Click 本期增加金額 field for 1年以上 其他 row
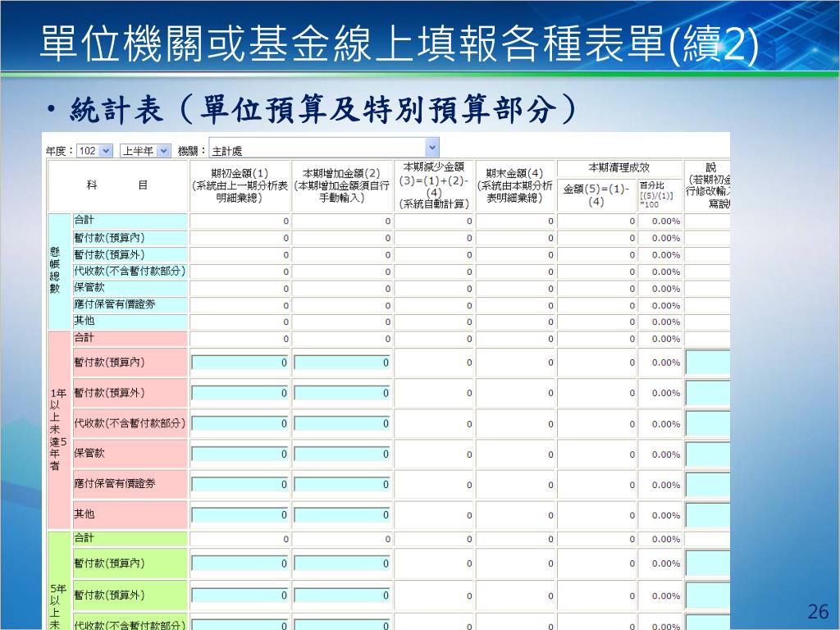 click(342, 515)
